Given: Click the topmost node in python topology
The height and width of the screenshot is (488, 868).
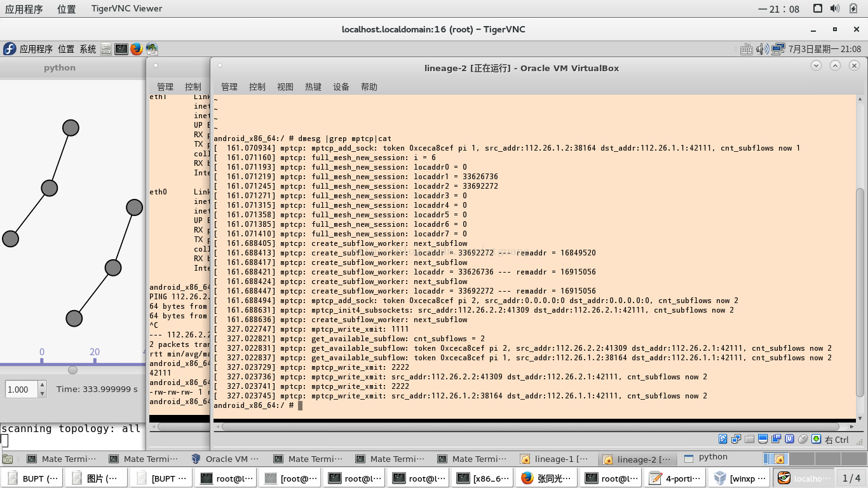Looking at the screenshot, I should [x=71, y=128].
